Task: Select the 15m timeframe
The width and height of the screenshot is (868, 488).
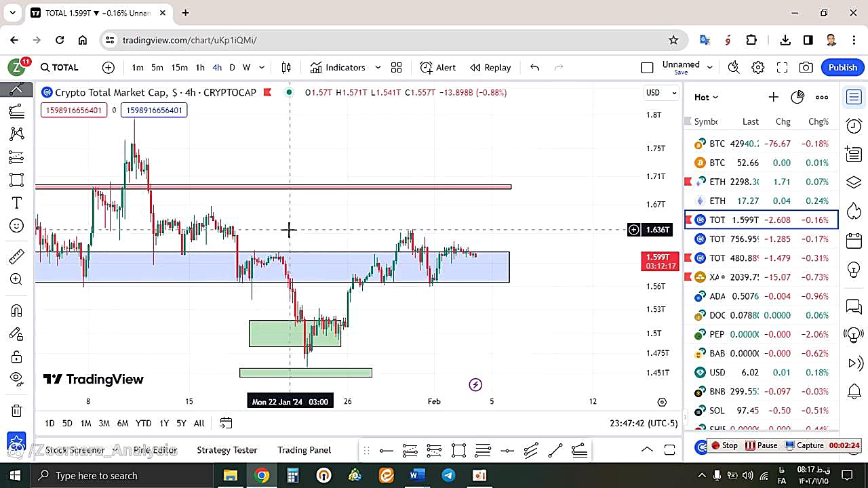Action: click(179, 67)
